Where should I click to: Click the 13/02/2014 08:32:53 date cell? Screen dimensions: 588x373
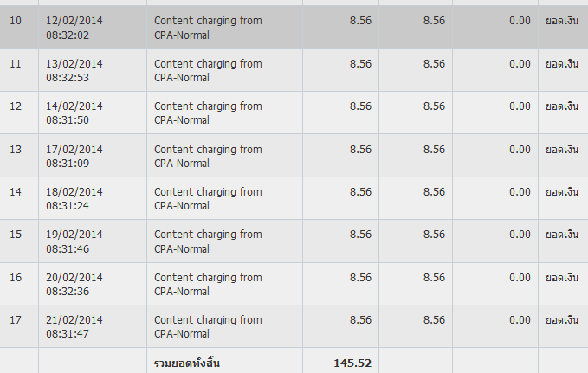[x=93, y=70]
